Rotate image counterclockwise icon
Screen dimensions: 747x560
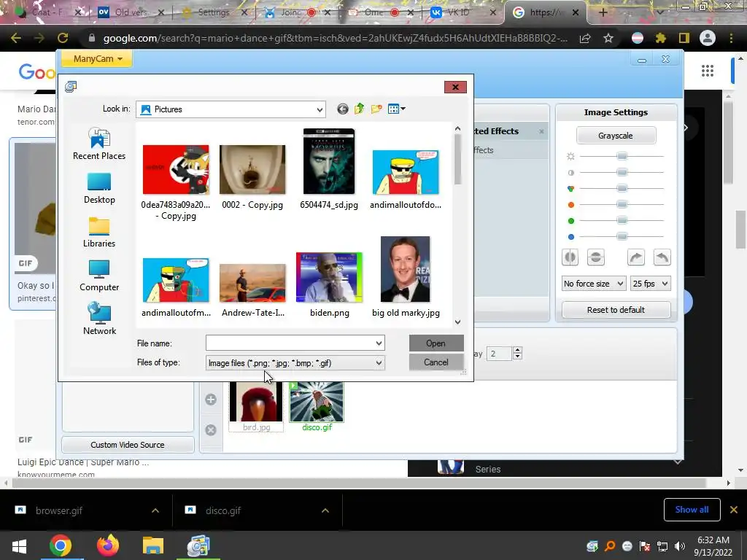tap(662, 257)
